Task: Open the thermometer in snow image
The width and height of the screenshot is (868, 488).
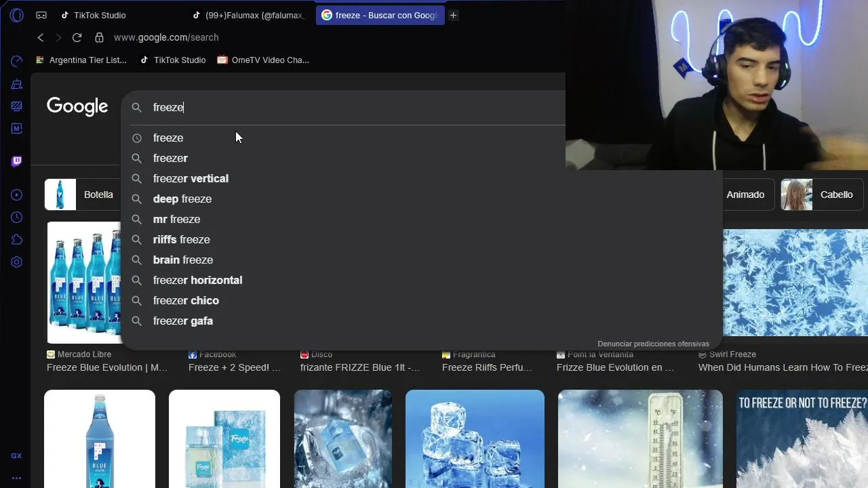Action: pos(640,439)
